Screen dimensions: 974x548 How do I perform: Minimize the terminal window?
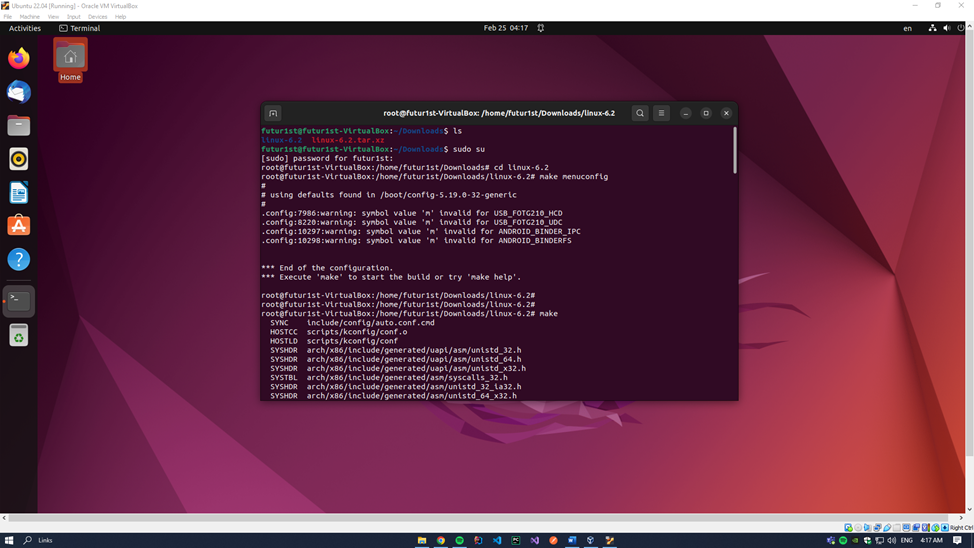[685, 113]
